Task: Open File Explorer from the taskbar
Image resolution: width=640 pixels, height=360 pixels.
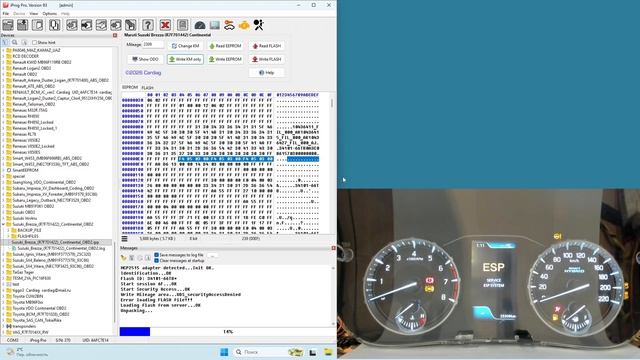Action: [328, 352]
